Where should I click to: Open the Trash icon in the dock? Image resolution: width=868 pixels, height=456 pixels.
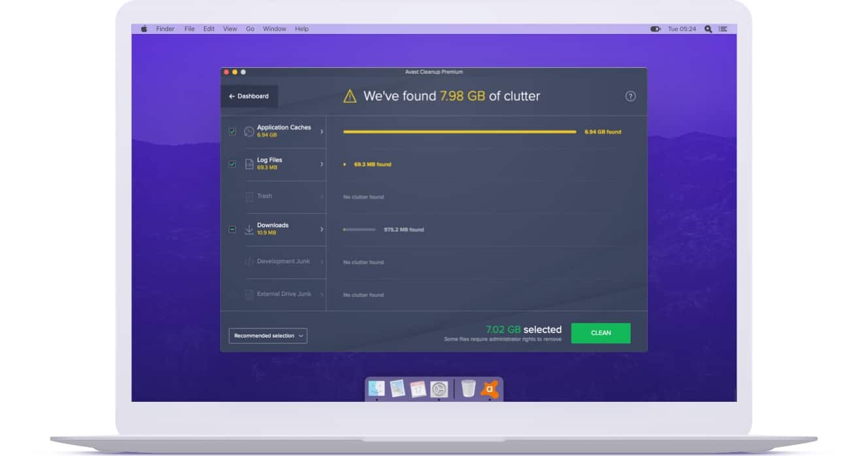click(x=468, y=389)
